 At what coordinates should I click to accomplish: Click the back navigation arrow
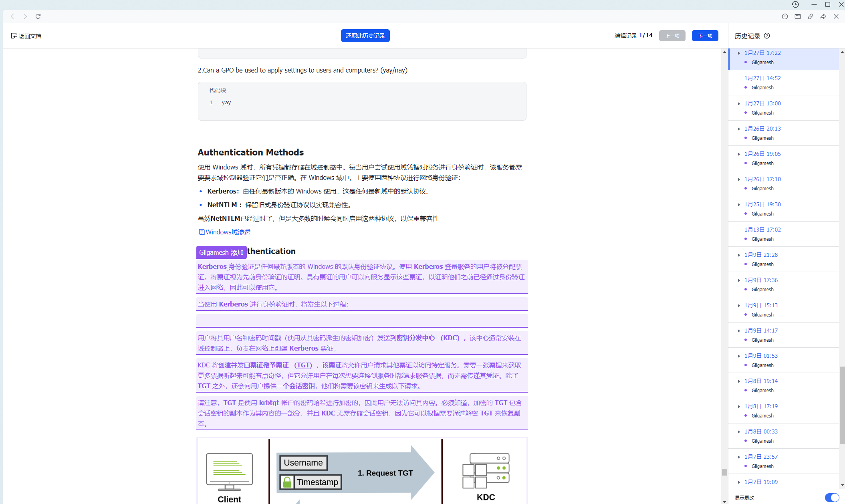[12, 16]
